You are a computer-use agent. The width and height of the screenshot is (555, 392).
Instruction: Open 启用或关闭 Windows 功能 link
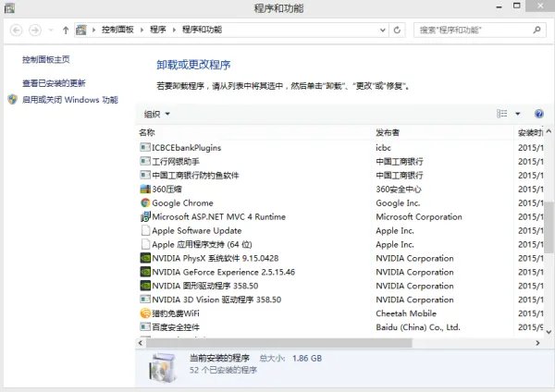coord(70,100)
